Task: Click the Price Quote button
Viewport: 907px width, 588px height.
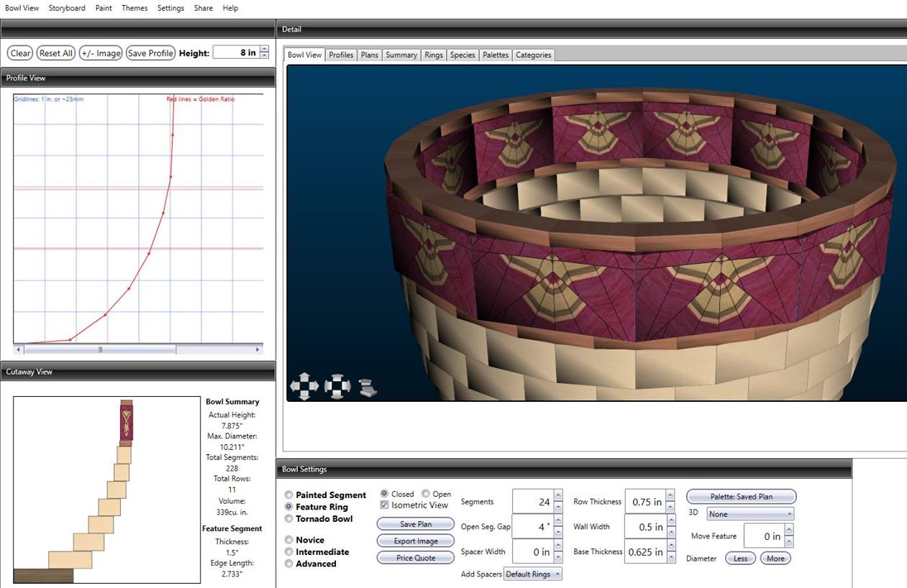Action: (x=416, y=558)
